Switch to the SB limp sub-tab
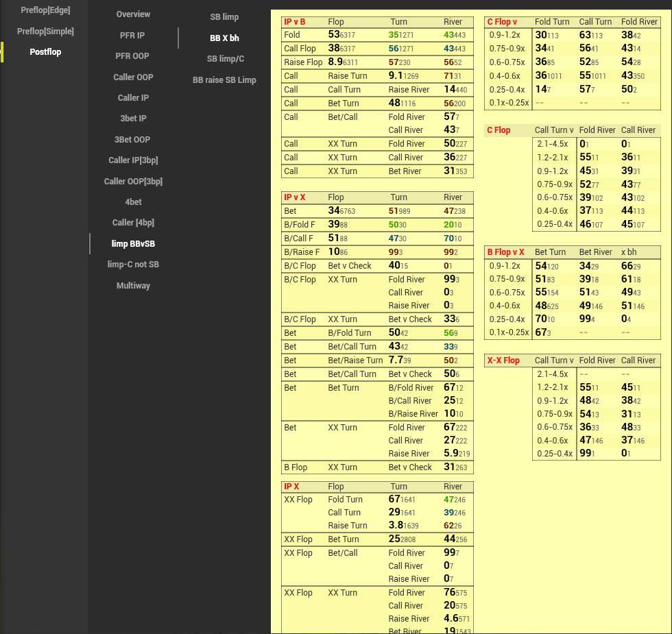This screenshot has height=634, width=672. (x=224, y=17)
